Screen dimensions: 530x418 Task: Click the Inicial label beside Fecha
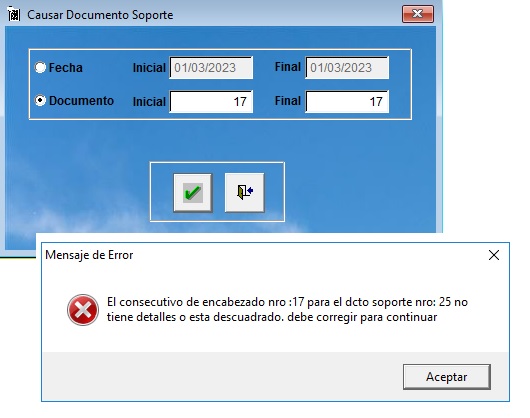coord(149,68)
